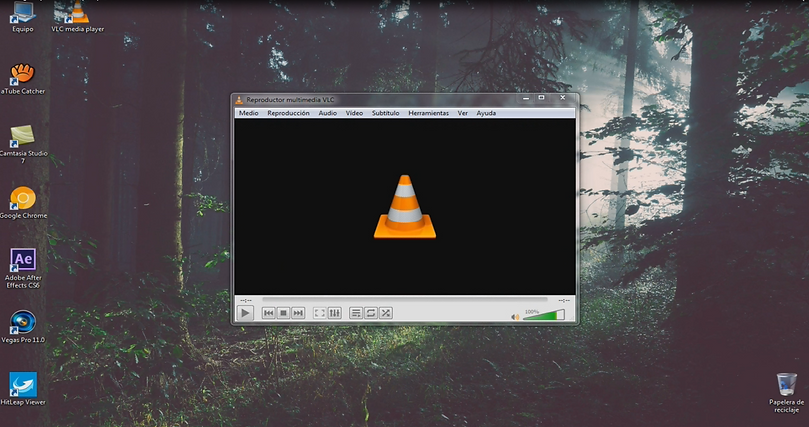
Task: Open the Ver menu
Action: tap(463, 113)
